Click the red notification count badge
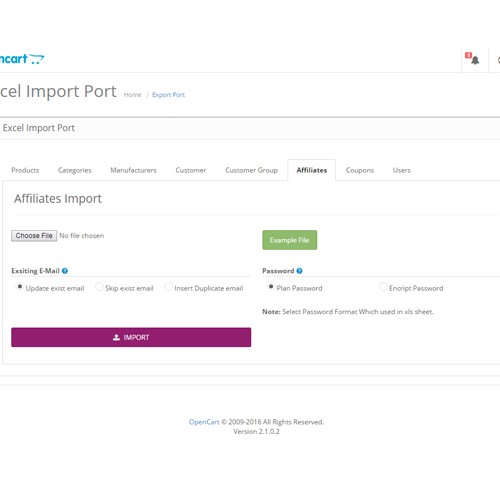 point(468,55)
